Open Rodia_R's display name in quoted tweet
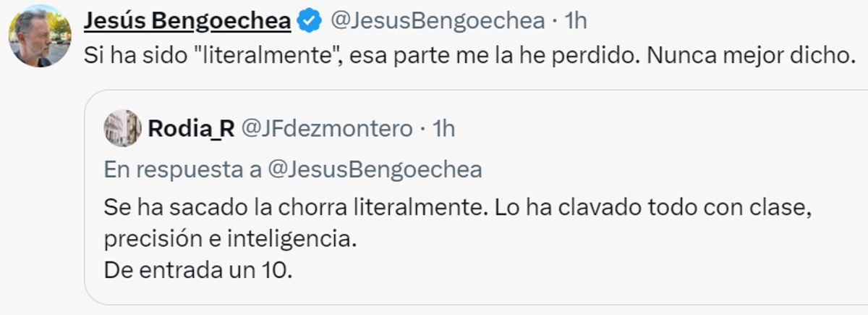Image resolution: width=868 pixels, height=315 pixels. pos(191,130)
